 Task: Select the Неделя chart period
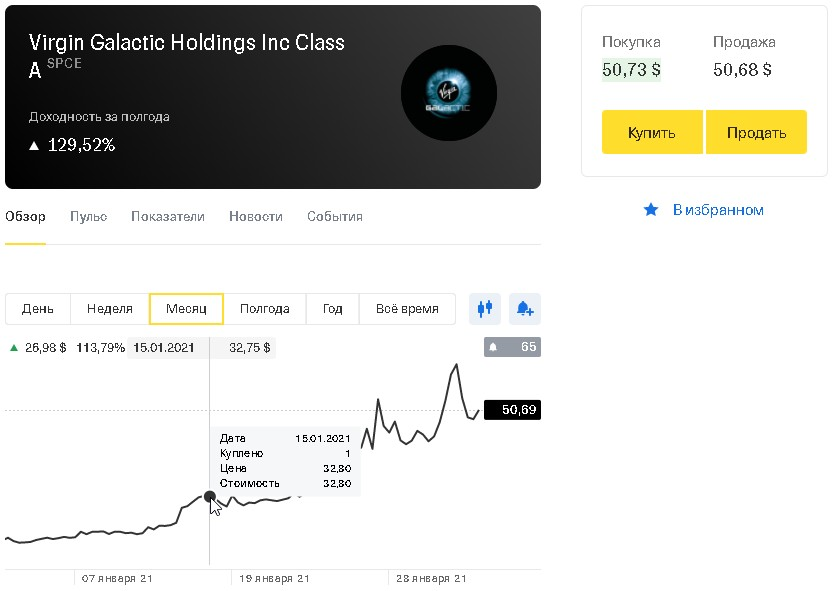point(110,309)
